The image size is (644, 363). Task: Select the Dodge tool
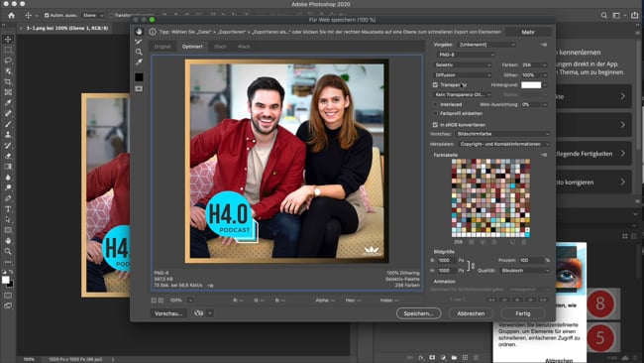[8, 187]
